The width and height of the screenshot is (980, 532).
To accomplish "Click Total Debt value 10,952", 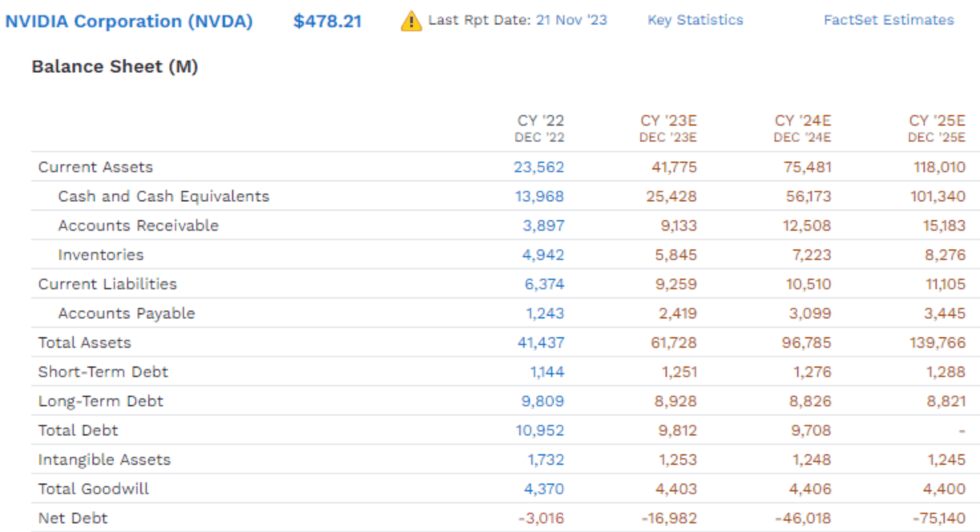I will [x=540, y=430].
